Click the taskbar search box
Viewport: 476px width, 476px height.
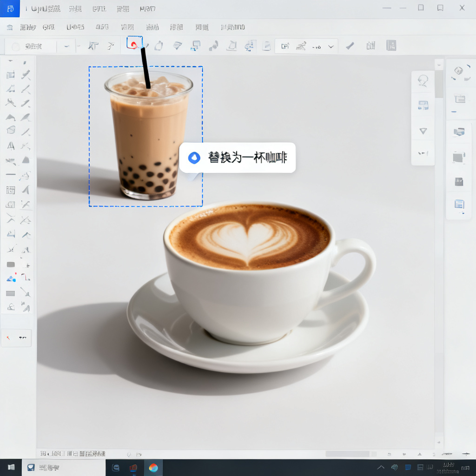click(x=64, y=468)
